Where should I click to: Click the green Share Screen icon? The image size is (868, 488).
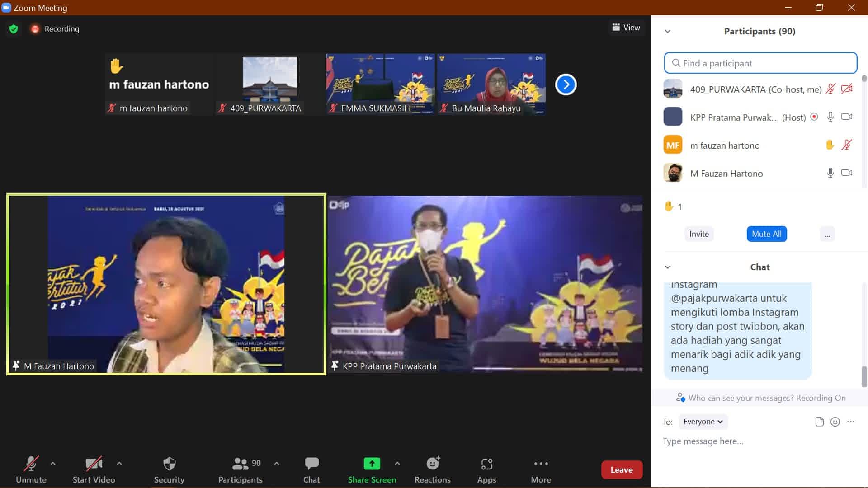[372, 464]
